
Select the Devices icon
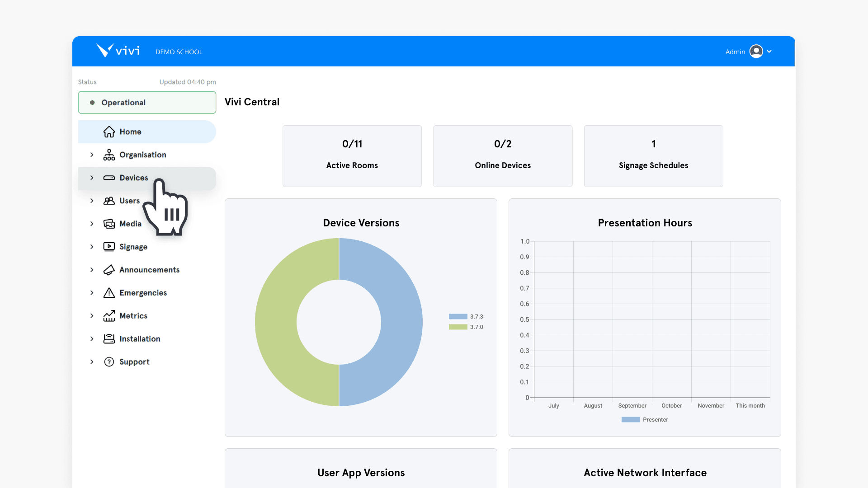coord(109,178)
